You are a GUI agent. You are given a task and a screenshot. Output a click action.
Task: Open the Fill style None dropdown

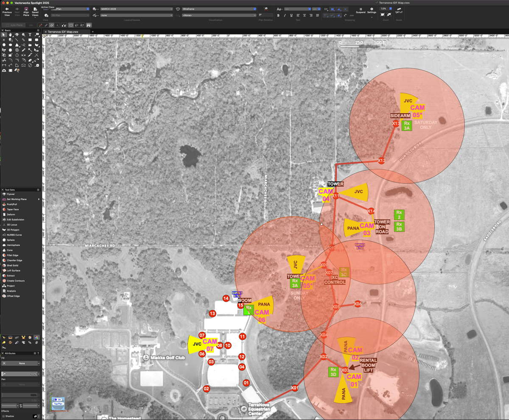[21, 363]
